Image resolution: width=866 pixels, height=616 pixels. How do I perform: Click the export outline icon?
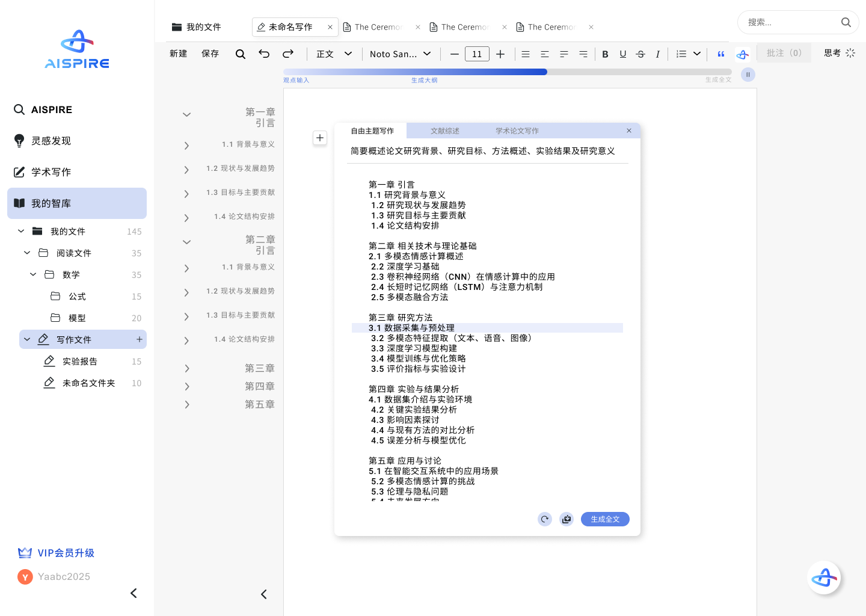coord(567,519)
